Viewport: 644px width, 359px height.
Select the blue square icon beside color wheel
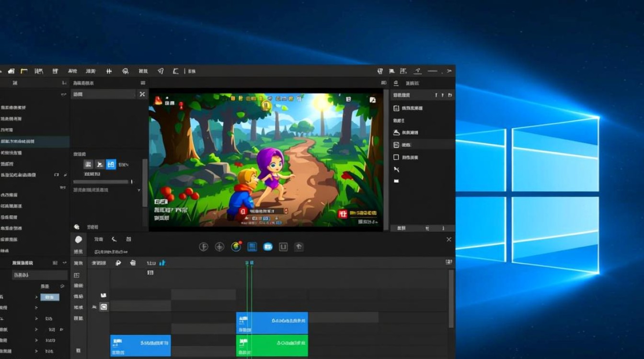252,247
